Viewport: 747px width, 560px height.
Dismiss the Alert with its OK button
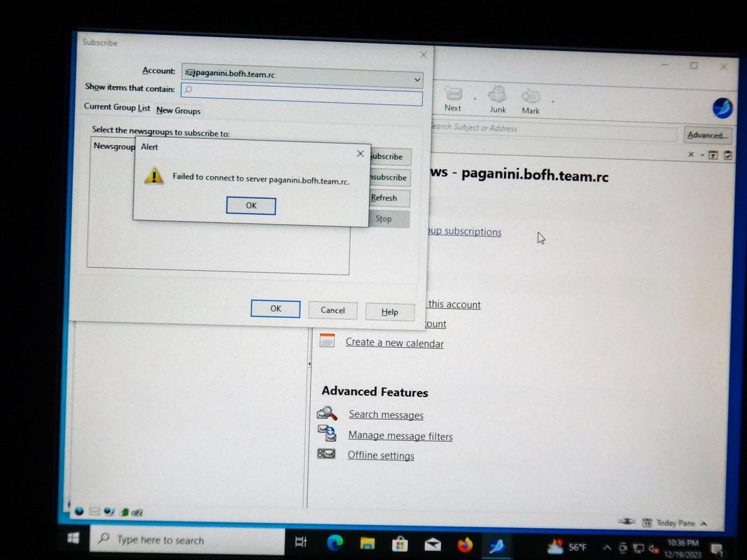251,206
